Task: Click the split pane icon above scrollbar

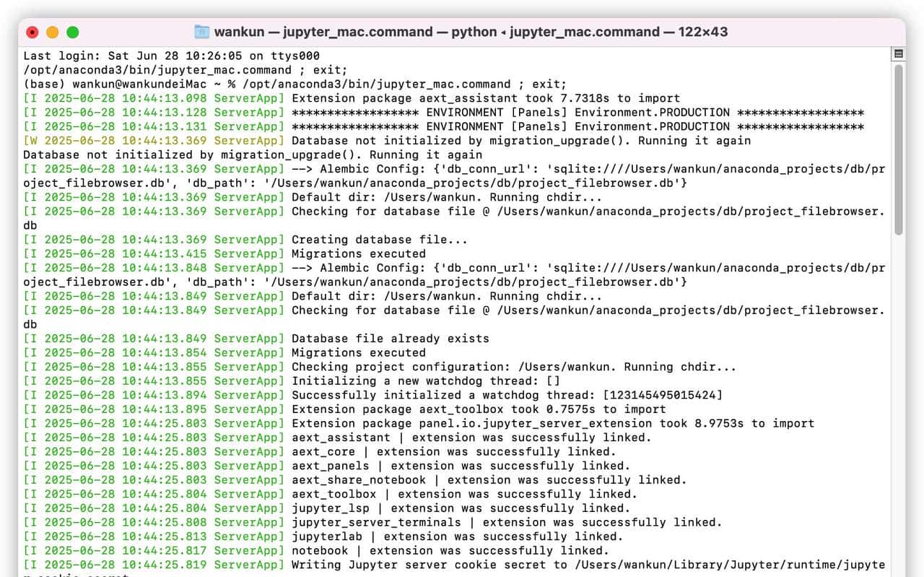Action: [899, 54]
